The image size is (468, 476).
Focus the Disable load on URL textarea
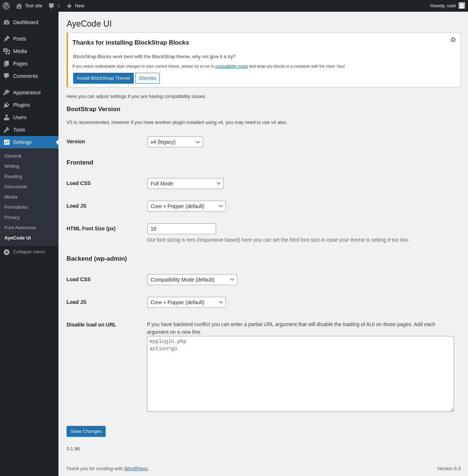click(x=301, y=374)
